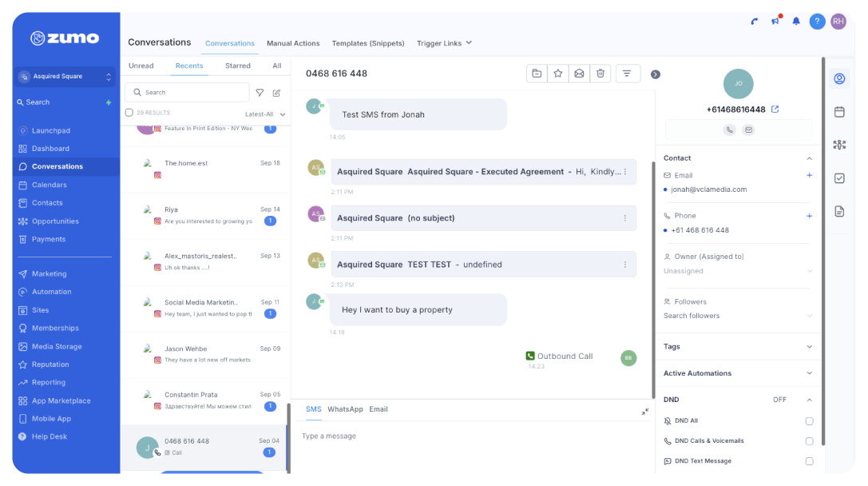Select the WhatsApp message channel tab
The width and height of the screenshot is (868, 486).
click(x=345, y=409)
